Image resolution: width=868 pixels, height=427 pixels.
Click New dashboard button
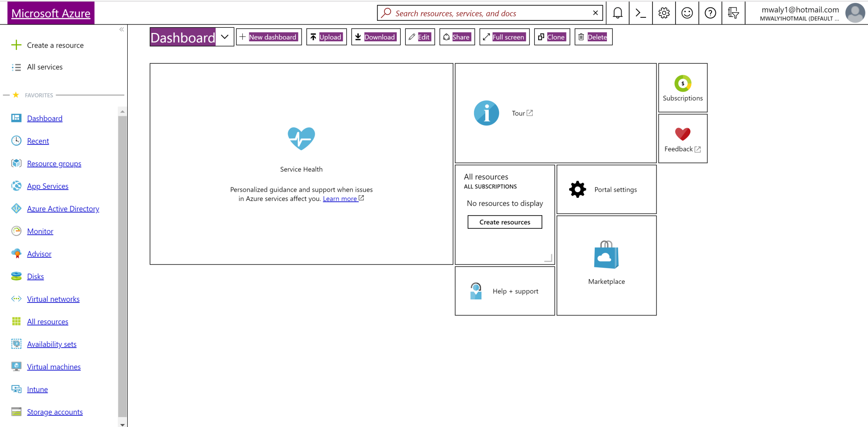coord(269,37)
